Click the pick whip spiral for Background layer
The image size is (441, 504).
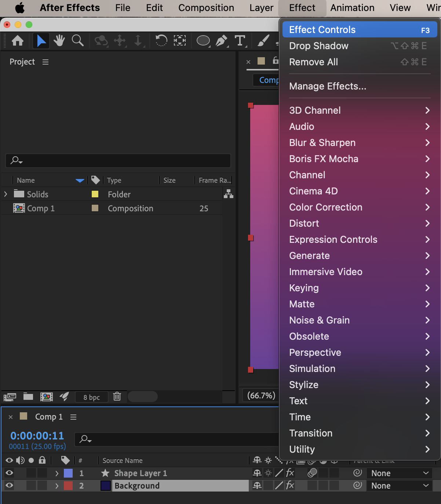357,485
